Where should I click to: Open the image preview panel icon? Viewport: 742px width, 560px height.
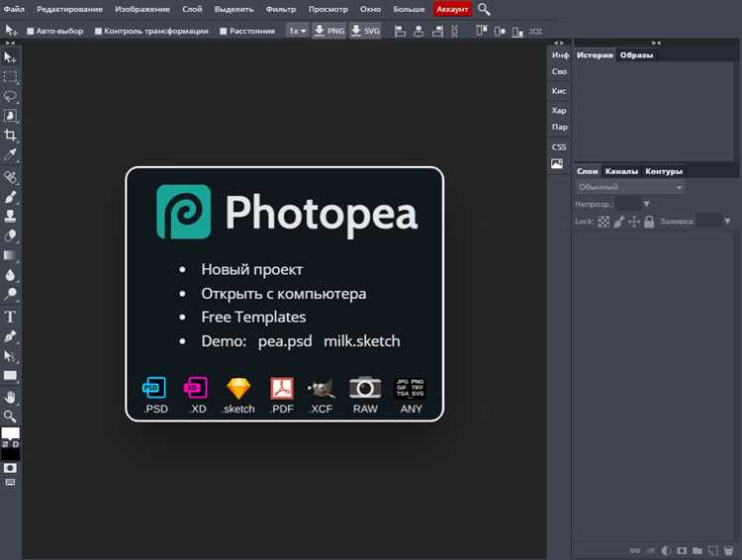pos(557,164)
